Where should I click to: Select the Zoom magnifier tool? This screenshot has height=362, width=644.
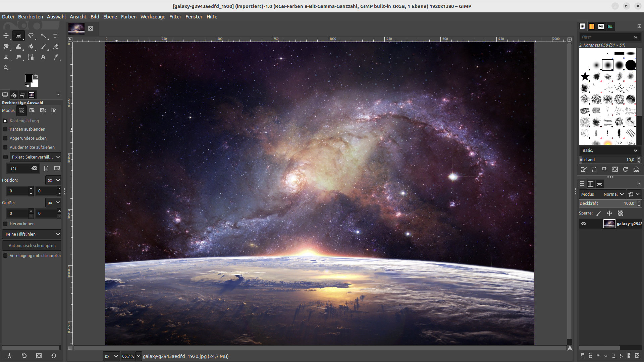click(x=6, y=68)
